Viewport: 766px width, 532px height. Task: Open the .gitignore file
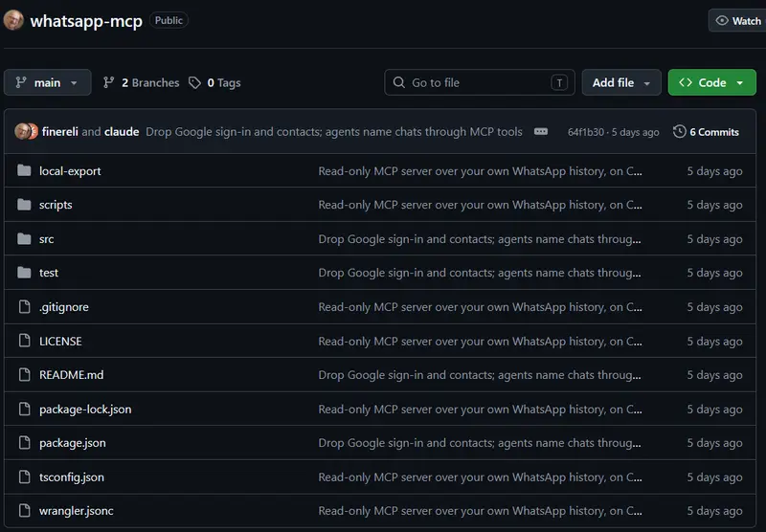point(64,307)
